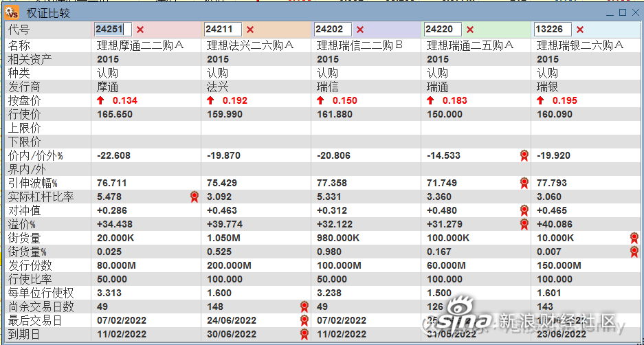Viewport: 644px width, 345px height.
Task: Click the red up arrow beside 0.192
Action: point(211,100)
